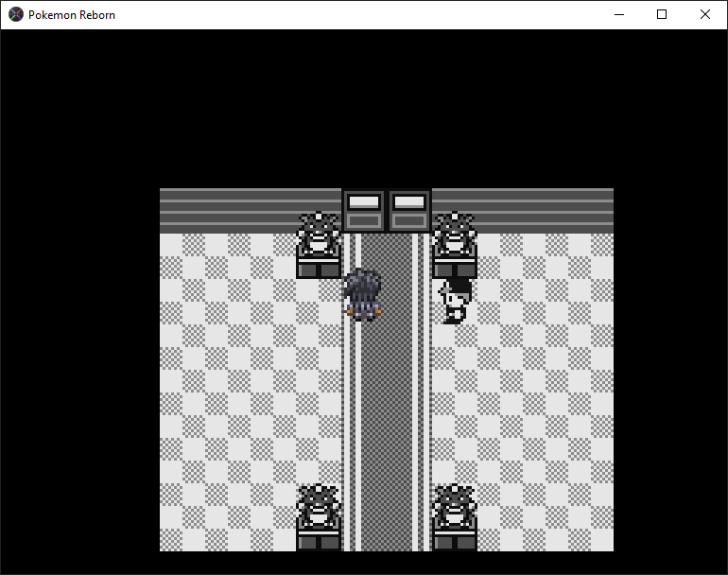The height and width of the screenshot is (575, 728).
Task: Click the Pokemon Reborn window title text
Action: [72, 15]
